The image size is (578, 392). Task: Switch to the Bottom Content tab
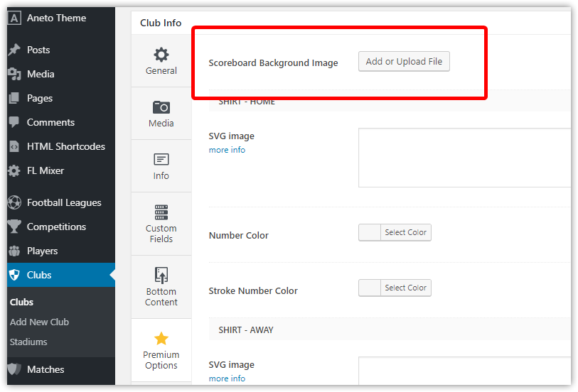click(x=161, y=287)
